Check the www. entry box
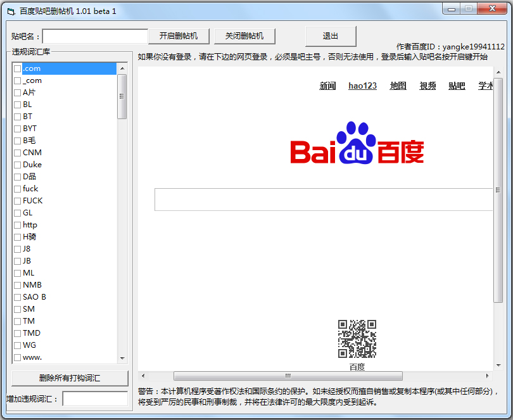 [17, 357]
